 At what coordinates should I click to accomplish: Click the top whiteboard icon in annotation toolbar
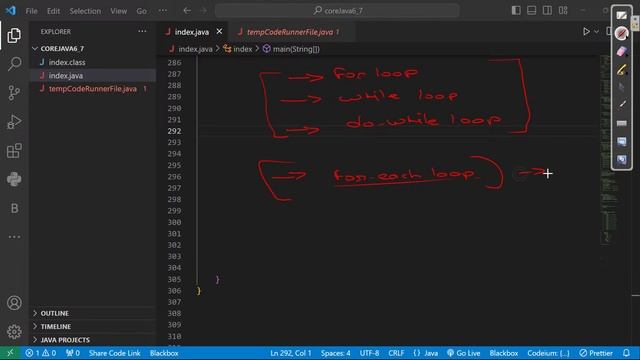(x=621, y=16)
